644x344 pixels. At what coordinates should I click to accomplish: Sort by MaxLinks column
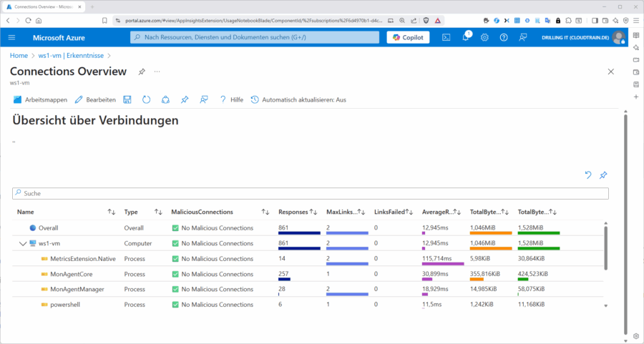(x=361, y=212)
